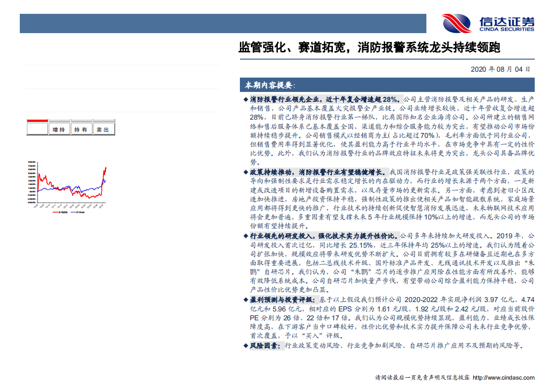Screen dimensions: 555x392
Task: Select the 持有 rating box
Action: (81, 130)
